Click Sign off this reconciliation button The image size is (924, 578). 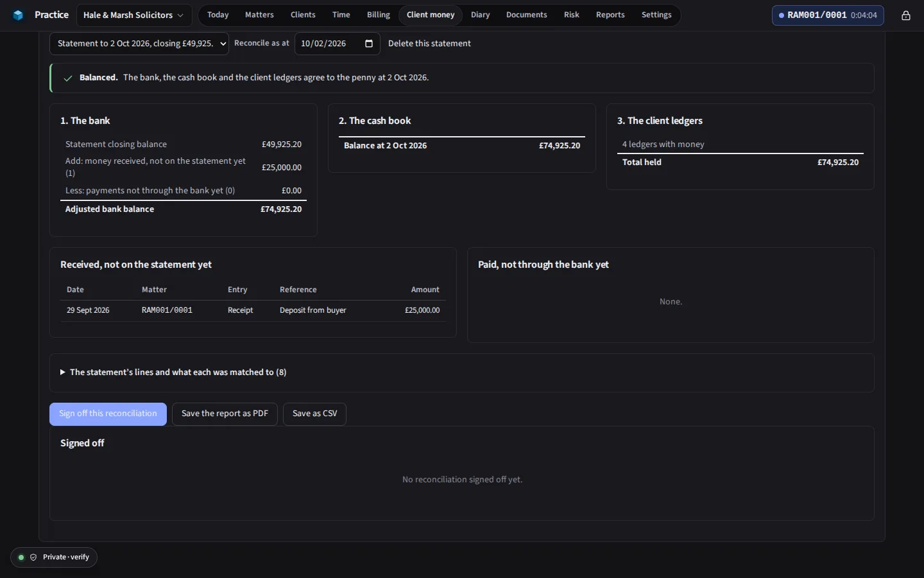coord(108,414)
